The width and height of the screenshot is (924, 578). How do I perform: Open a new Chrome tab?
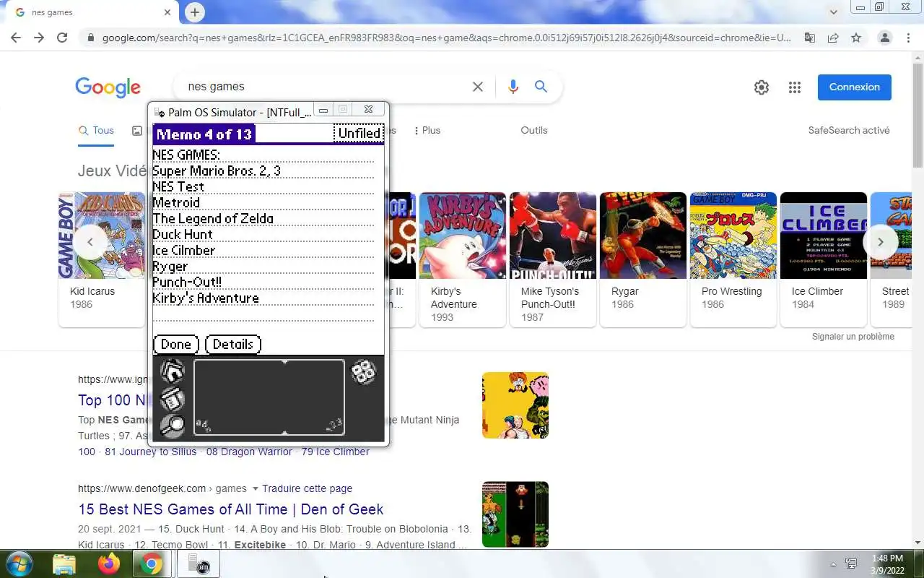pos(194,12)
